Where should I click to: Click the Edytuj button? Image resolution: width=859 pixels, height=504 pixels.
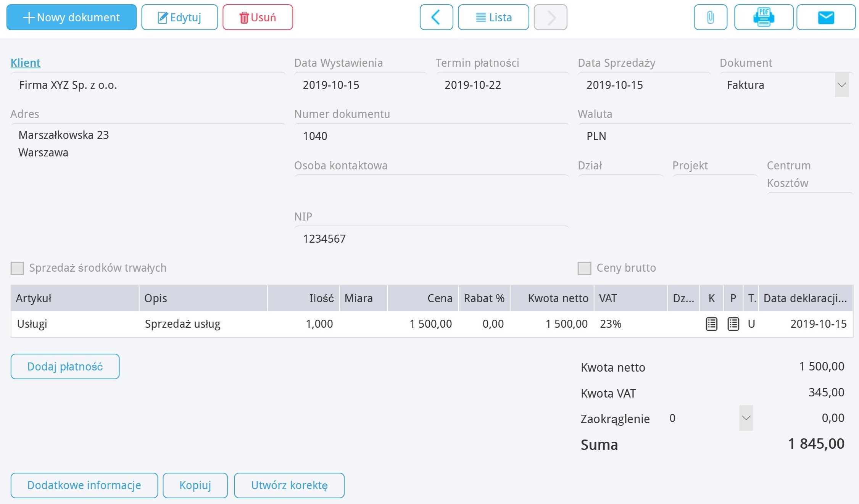(179, 17)
